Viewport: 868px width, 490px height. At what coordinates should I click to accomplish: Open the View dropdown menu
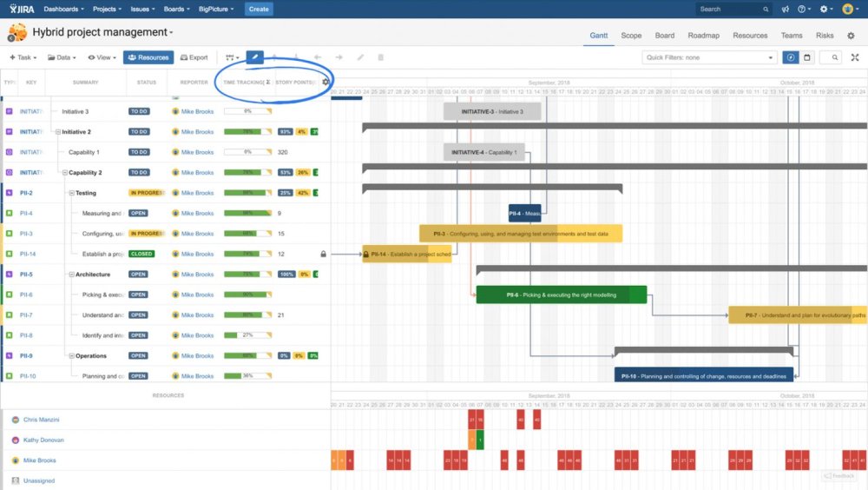pyautogui.click(x=102, y=57)
